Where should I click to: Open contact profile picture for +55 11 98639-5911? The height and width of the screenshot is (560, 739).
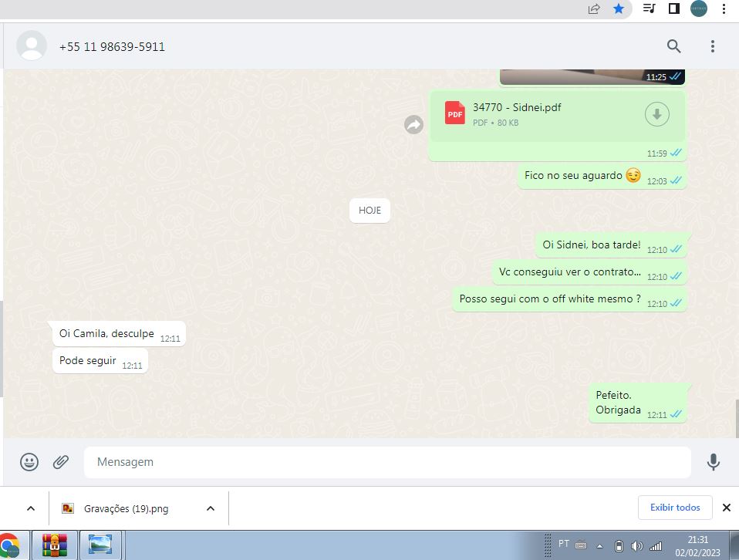pos(32,46)
